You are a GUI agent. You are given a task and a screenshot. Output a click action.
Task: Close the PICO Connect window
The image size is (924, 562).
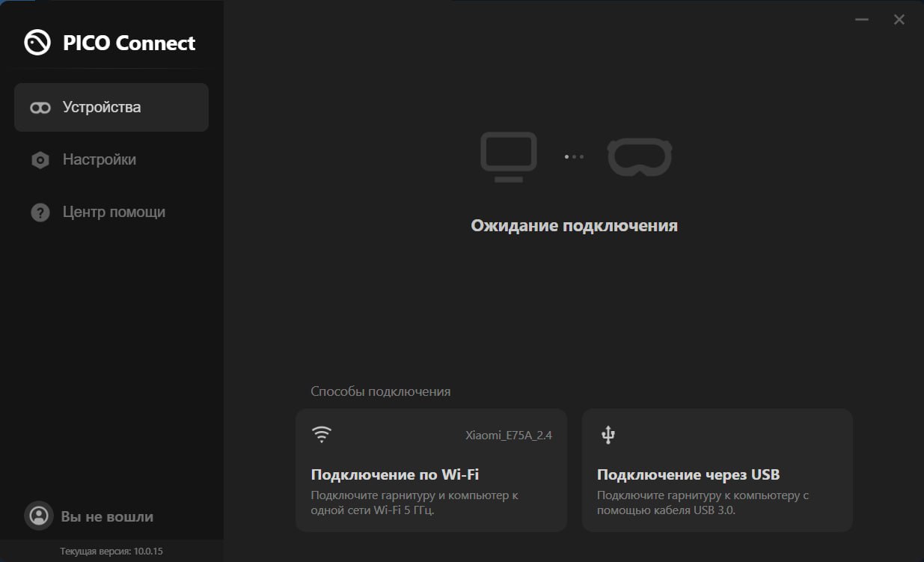899,20
